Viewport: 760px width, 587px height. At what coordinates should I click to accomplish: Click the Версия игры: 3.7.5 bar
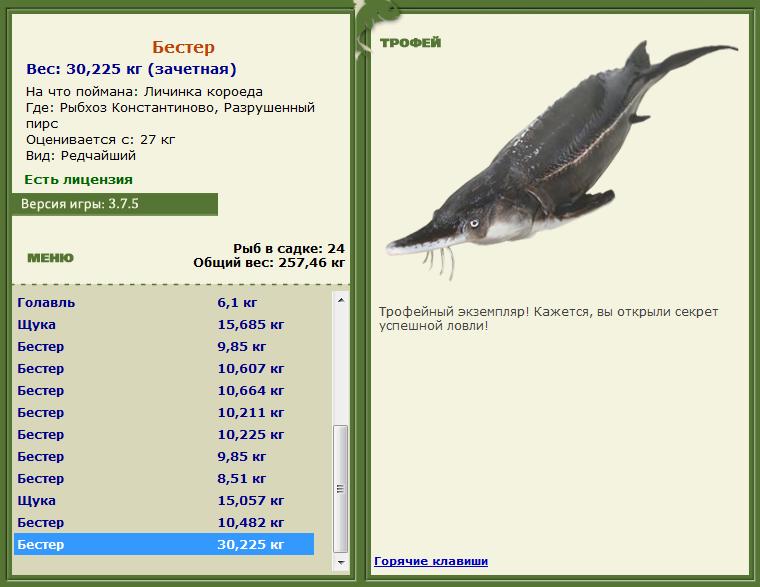[x=115, y=204]
